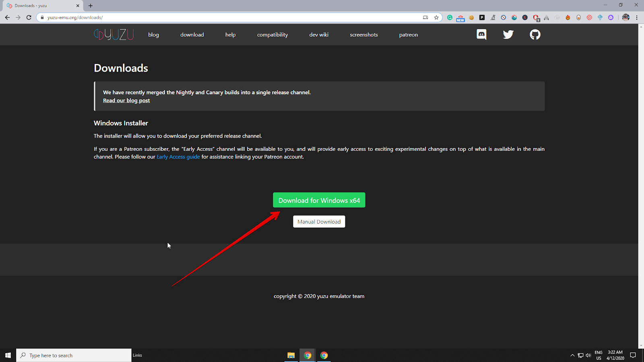
Task: Open the patreon nav item
Action: point(409,35)
